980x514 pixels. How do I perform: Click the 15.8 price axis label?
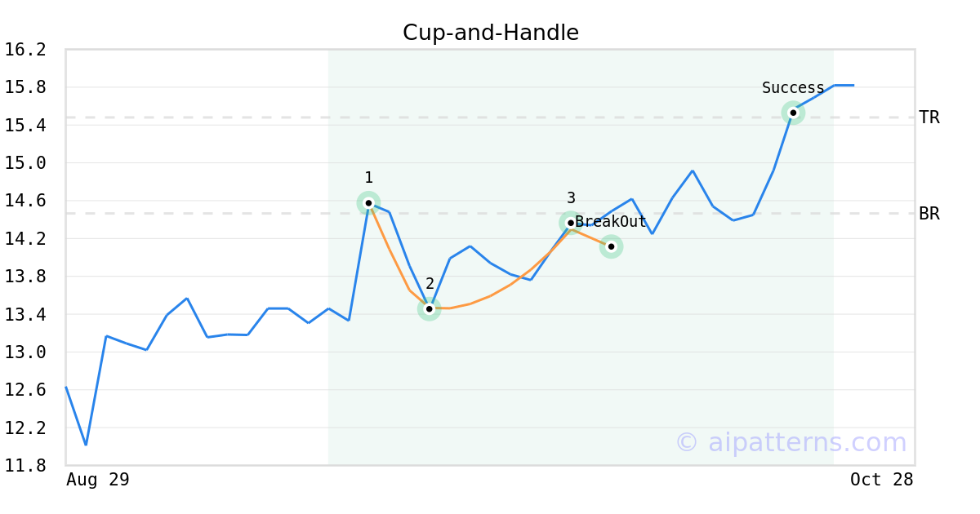pyautogui.click(x=25, y=87)
